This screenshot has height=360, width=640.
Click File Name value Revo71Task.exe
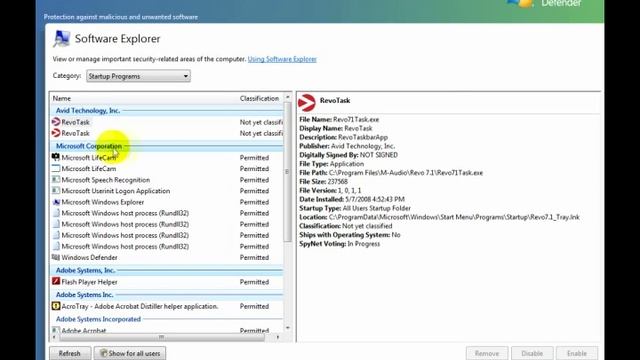356,120
